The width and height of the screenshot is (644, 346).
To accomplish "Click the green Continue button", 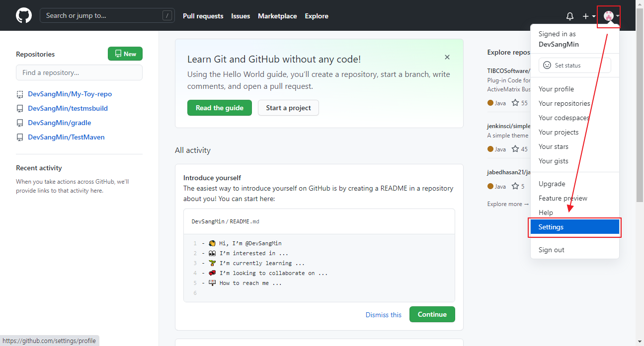I will 432,314.
